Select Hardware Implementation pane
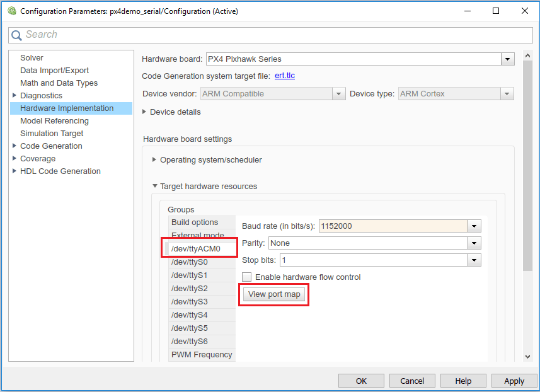This screenshot has width=540, height=392. [71, 108]
